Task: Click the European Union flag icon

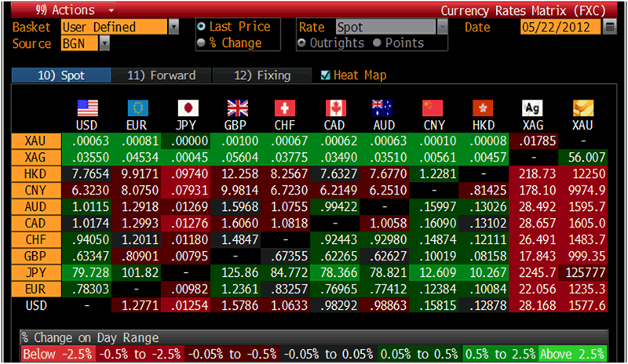Action: point(137,108)
